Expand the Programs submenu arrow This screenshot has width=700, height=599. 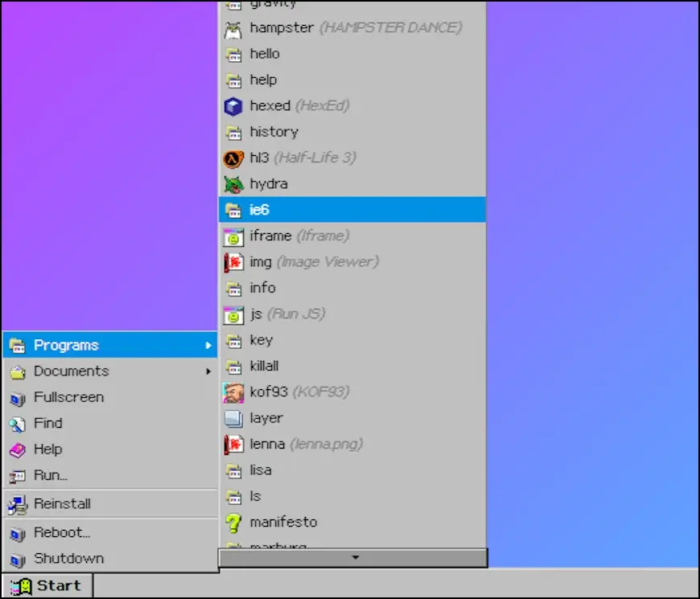pos(208,346)
